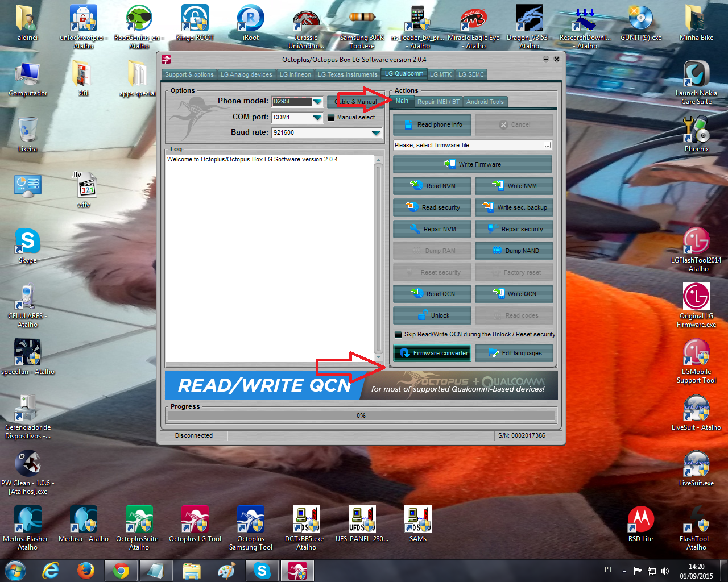The height and width of the screenshot is (582, 728).
Task: Open the Repair IMEI / BT tab
Action: point(439,102)
